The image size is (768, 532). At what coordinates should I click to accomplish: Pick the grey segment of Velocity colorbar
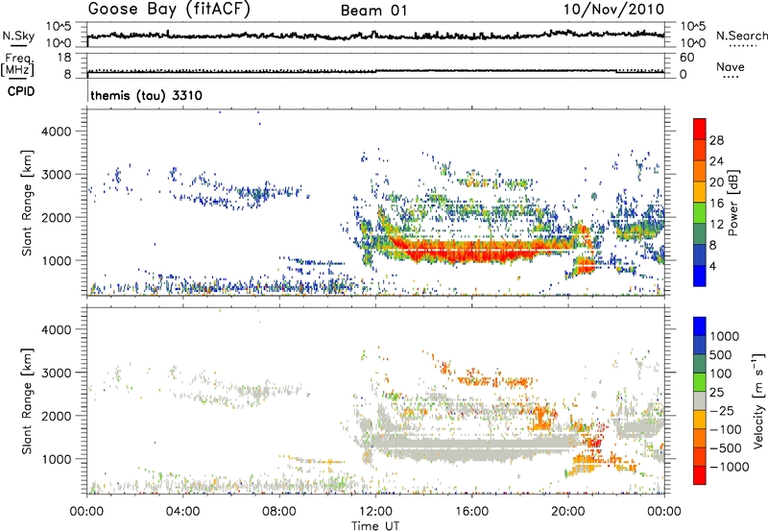(700, 400)
